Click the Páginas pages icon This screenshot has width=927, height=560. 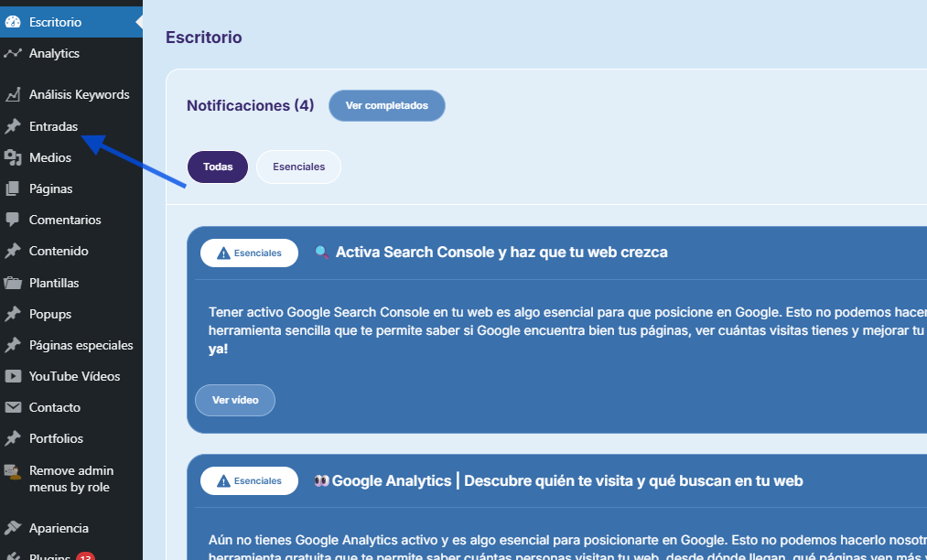13,188
